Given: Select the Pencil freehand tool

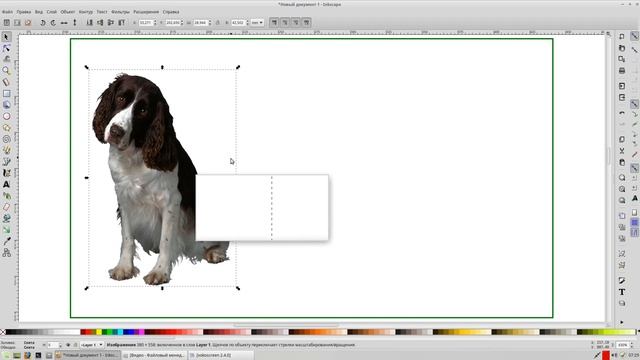Looking at the screenshot, I should point(7,151).
